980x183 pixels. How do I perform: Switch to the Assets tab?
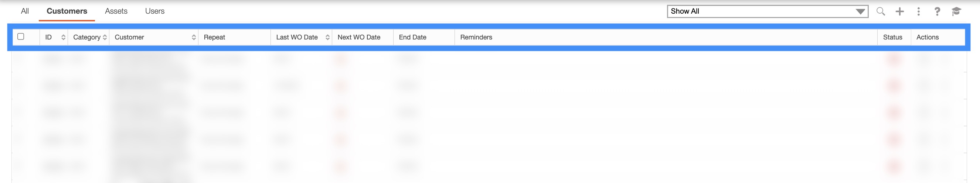coord(116,11)
